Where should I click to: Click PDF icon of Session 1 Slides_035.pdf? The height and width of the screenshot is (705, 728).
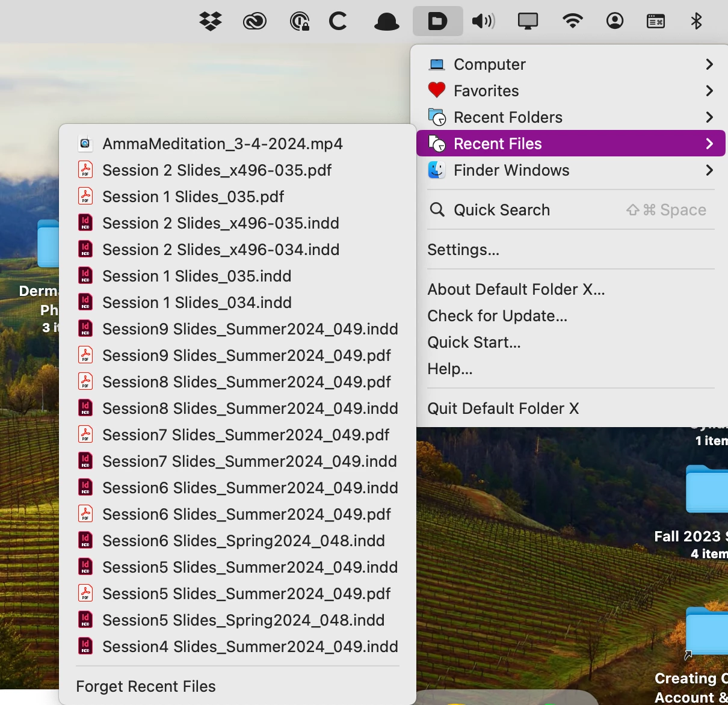coord(85,197)
